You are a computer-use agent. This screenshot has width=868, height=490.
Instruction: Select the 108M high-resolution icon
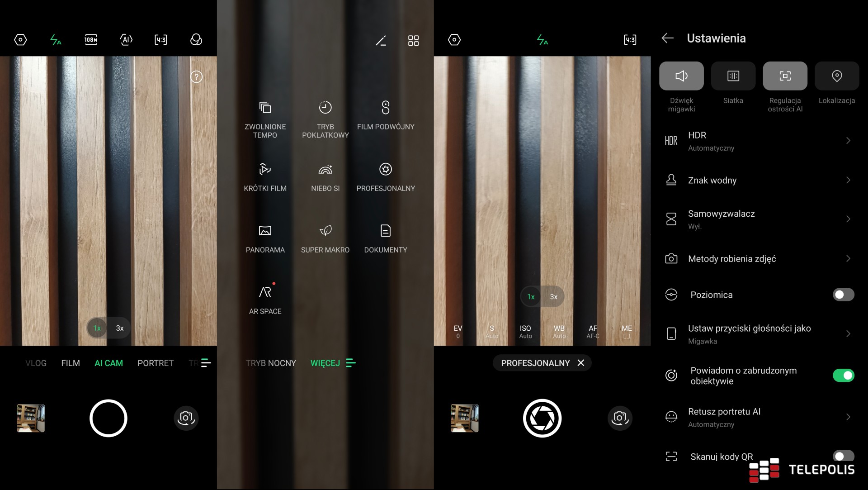click(90, 40)
